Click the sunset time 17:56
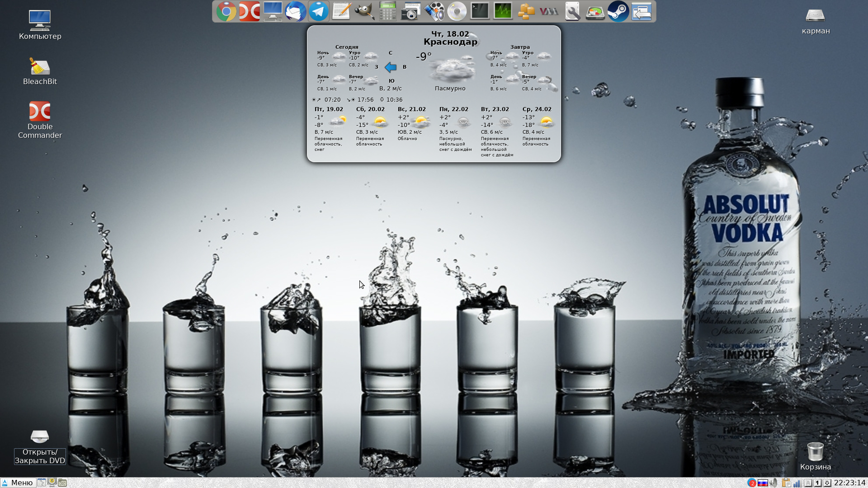This screenshot has height=488, width=868. pyautogui.click(x=365, y=100)
